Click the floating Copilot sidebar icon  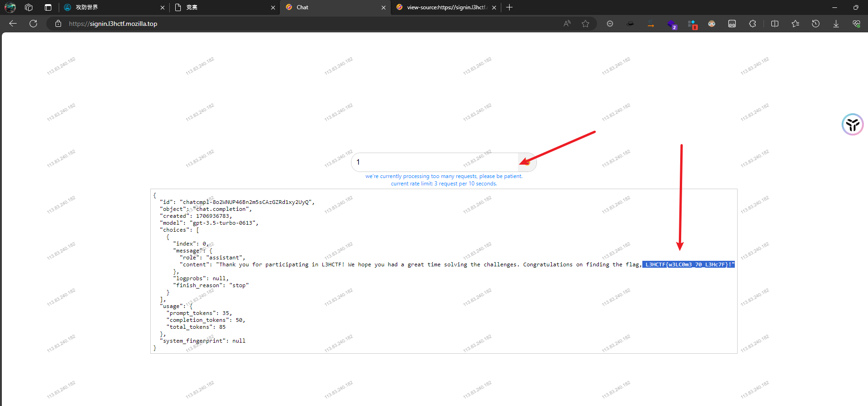[x=853, y=124]
